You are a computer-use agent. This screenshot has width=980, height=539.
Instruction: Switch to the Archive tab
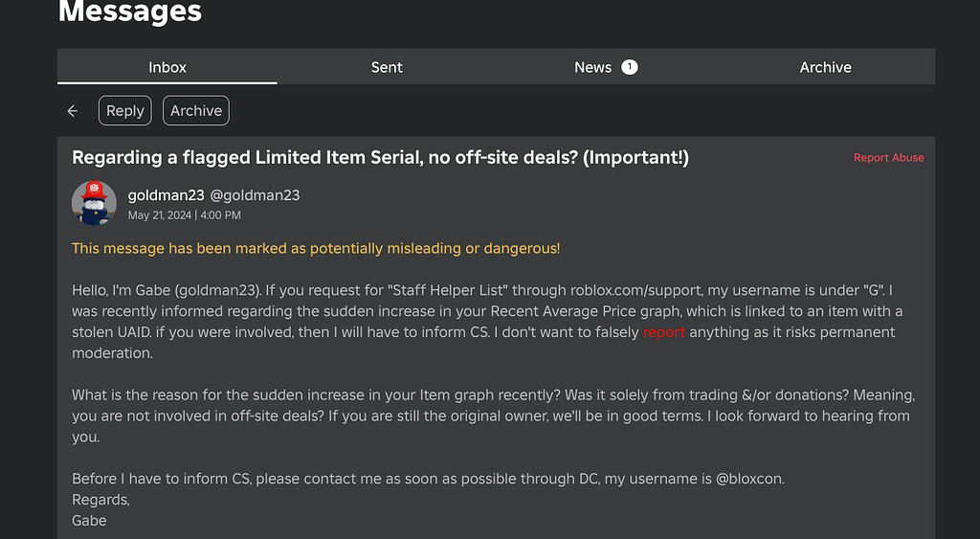point(825,67)
